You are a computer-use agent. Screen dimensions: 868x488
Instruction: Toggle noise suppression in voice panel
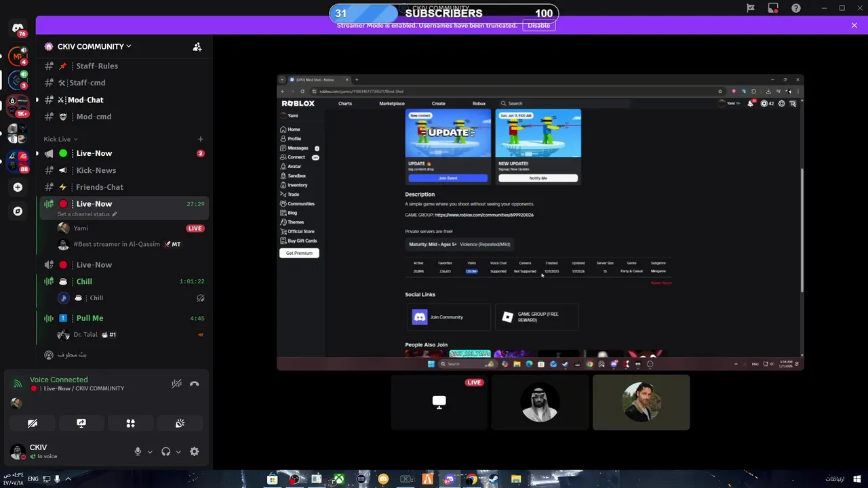(176, 384)
